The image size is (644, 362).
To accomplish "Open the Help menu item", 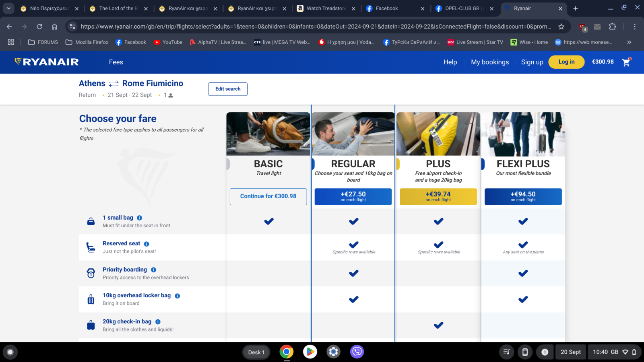I will tap(450, 62).
